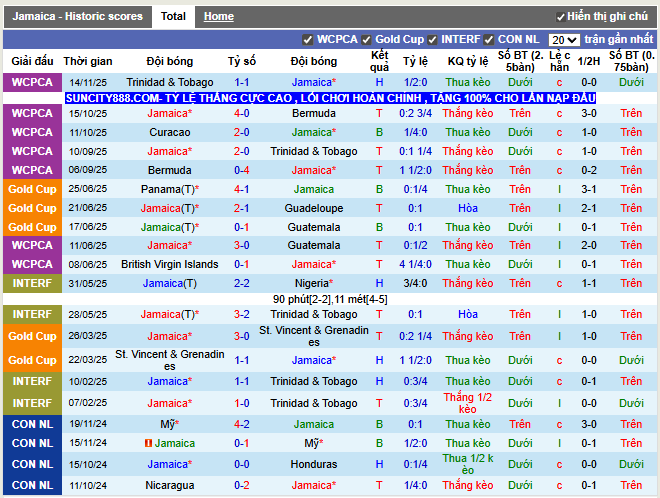Click the 4 1/4:0 odds value

point(415,264)
